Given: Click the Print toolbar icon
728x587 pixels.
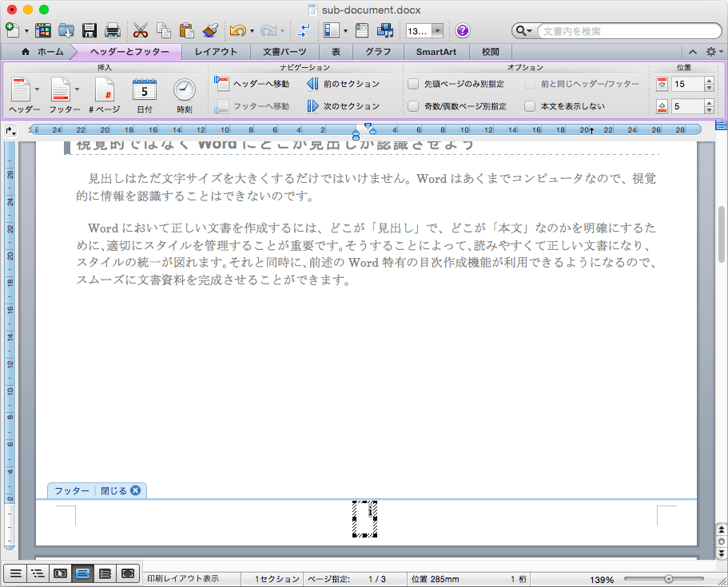Looking at the screenshot, I should (x=113, y=30).
